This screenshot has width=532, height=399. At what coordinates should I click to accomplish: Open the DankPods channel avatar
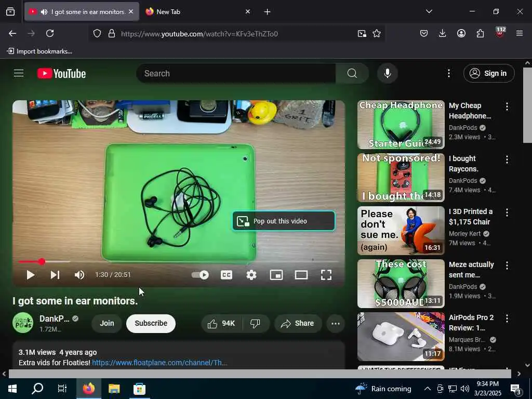tap(23, 323)
